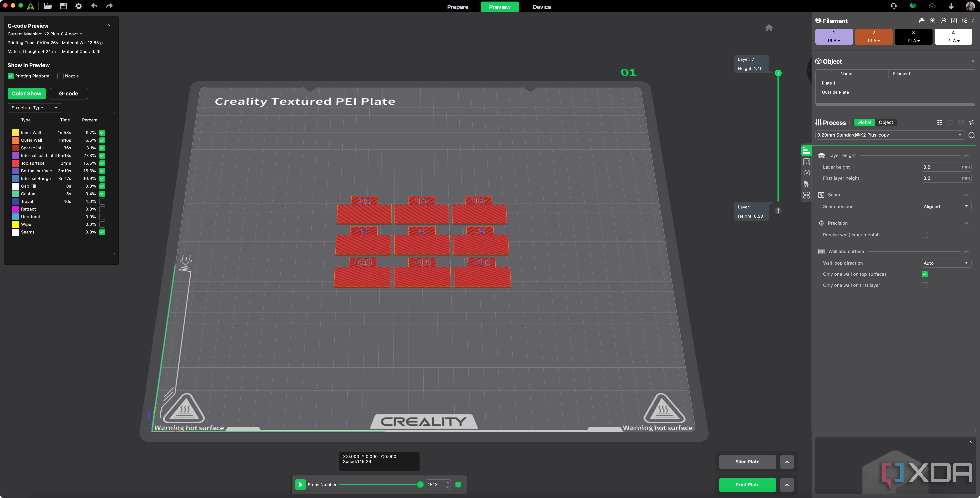Click the layer view icon beside steps
The width and height of the screenshot is (980, 498).
tap(458, 485)
